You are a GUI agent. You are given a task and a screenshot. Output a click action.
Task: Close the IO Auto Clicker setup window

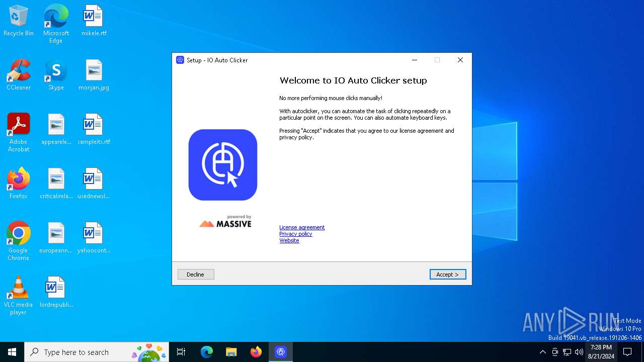460,60
